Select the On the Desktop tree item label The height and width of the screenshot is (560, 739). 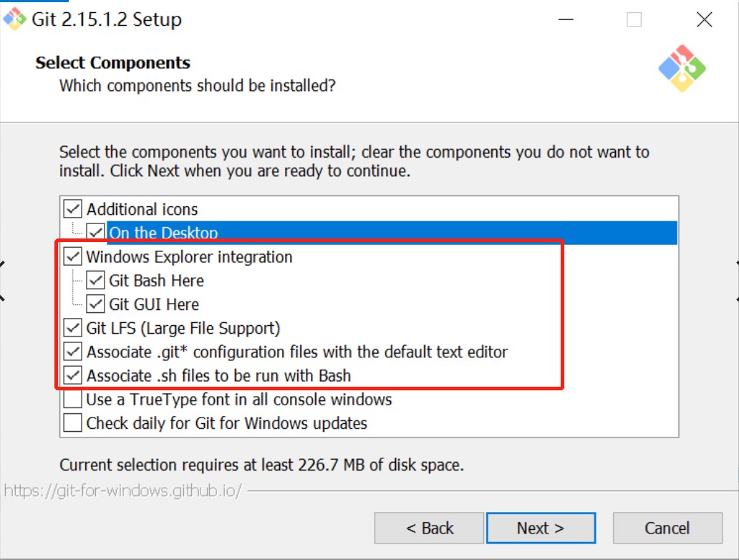pos(163,233)
